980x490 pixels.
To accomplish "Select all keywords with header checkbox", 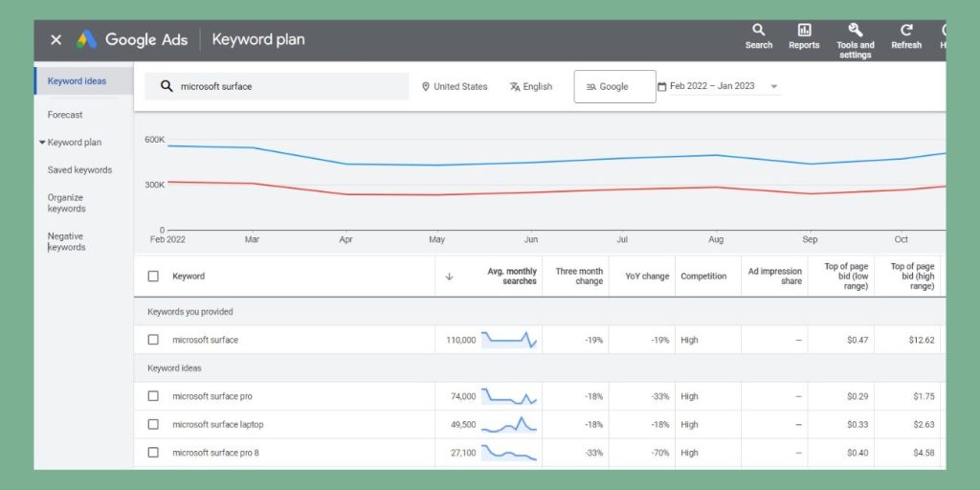I will coord(153,277).
